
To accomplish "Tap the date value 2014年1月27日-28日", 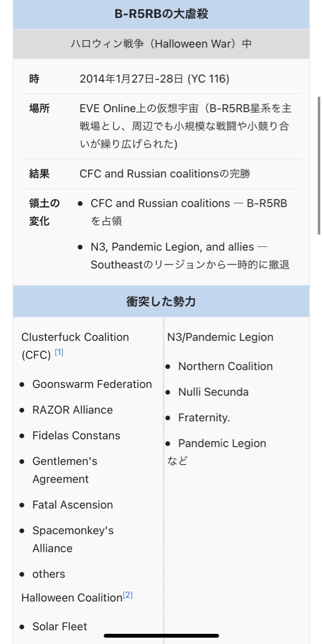I will pyautogui.click(x=132, y=79).
